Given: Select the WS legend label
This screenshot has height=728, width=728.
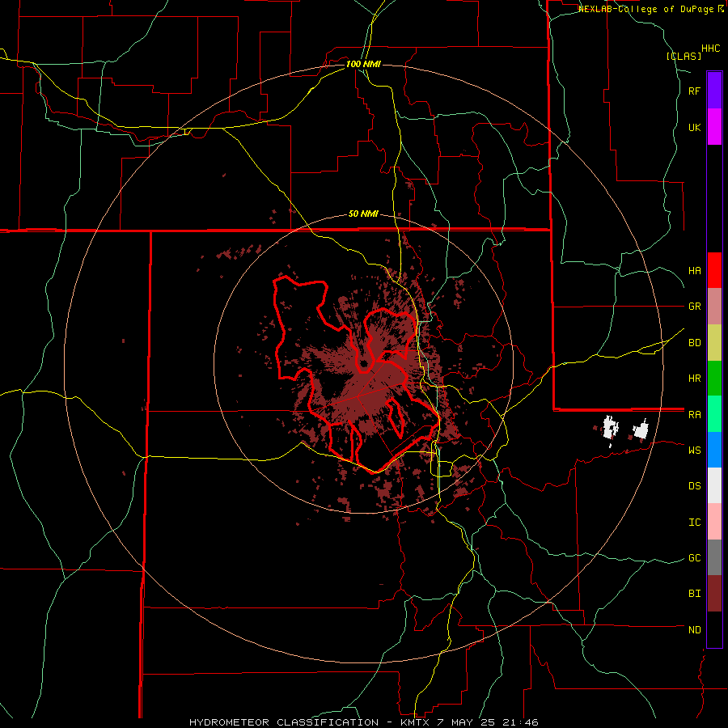Looking at the screenshot, I should tap(694, 451).
